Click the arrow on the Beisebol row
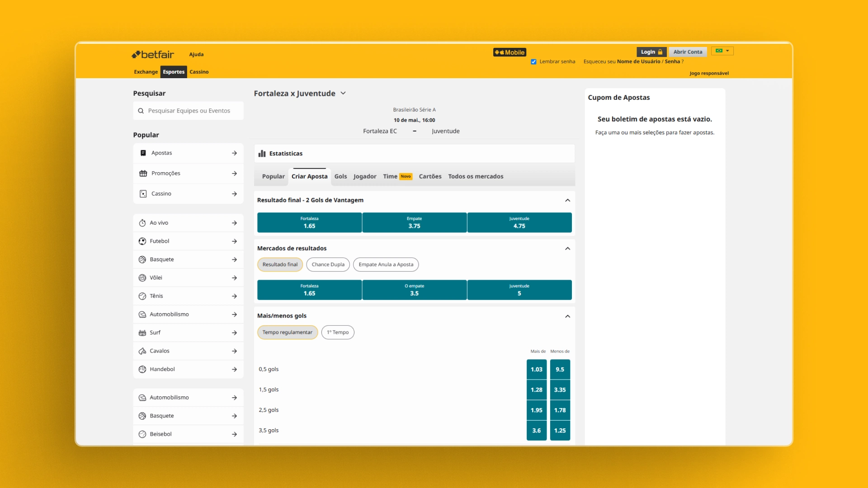 coord(234,434)
